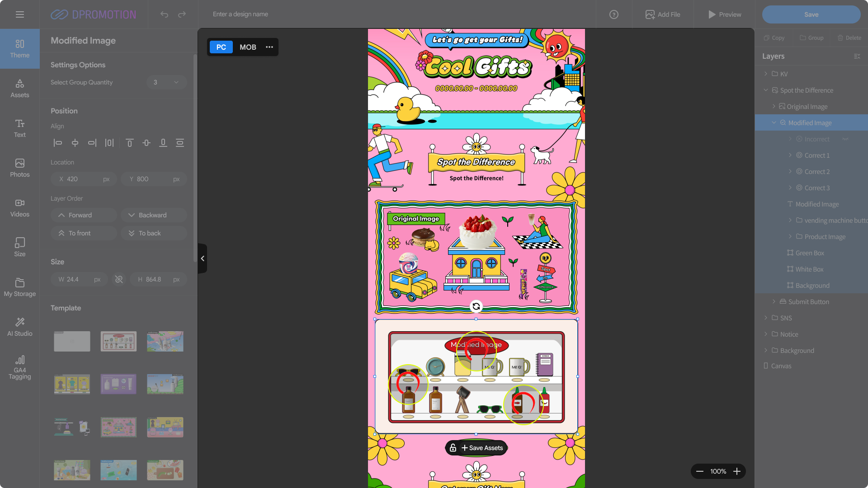
Task: Click the zoom in plus button
Action: (x=737, y=471)
